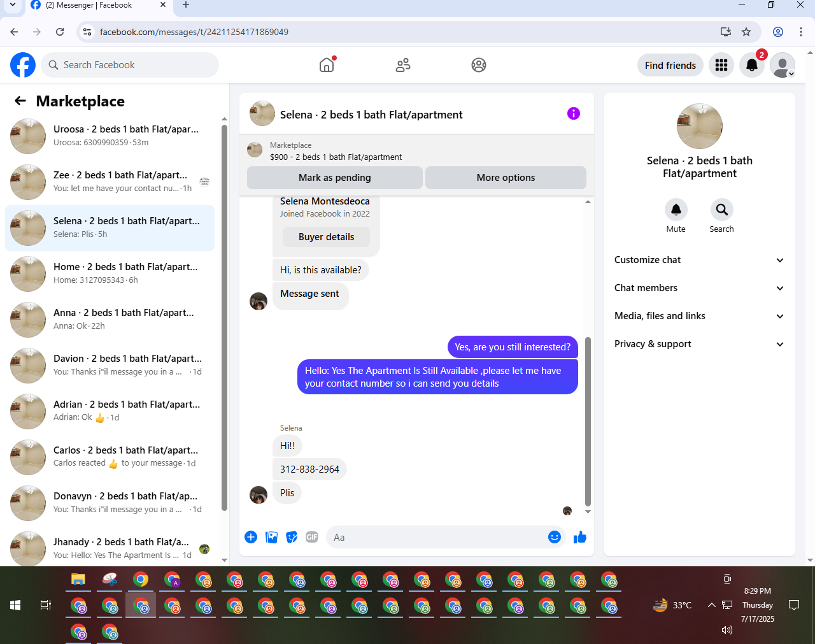Open the Anna conversation

110,319
